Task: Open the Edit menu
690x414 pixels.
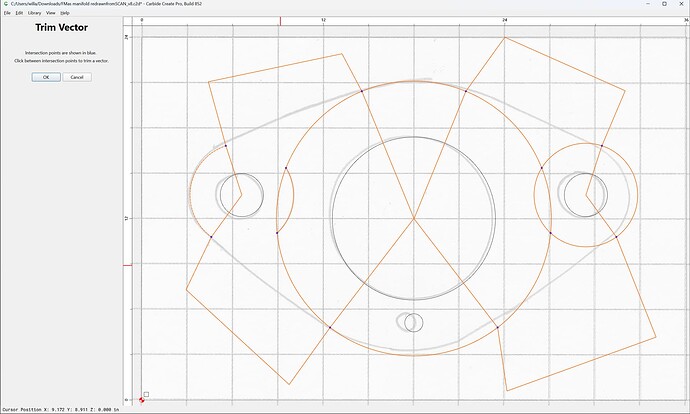Action: (19, 13)
